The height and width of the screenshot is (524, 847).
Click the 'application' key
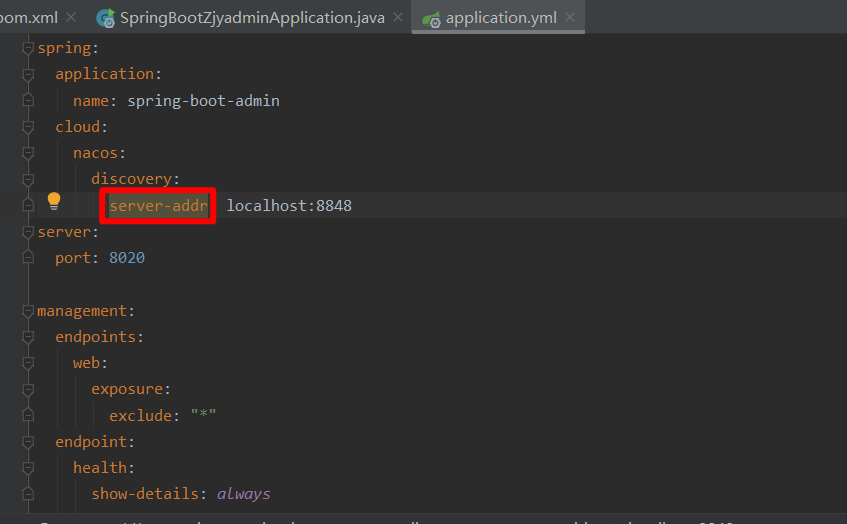click(105, 74)
